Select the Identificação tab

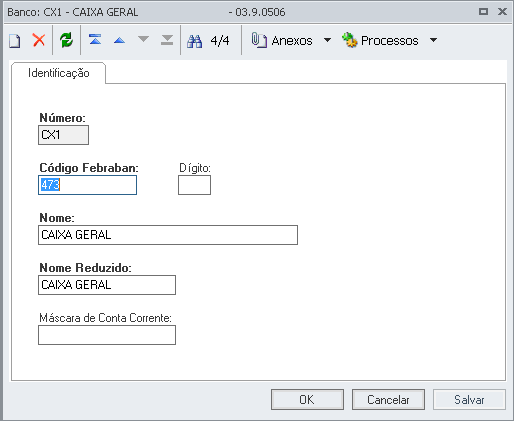[x=59, y=73]
